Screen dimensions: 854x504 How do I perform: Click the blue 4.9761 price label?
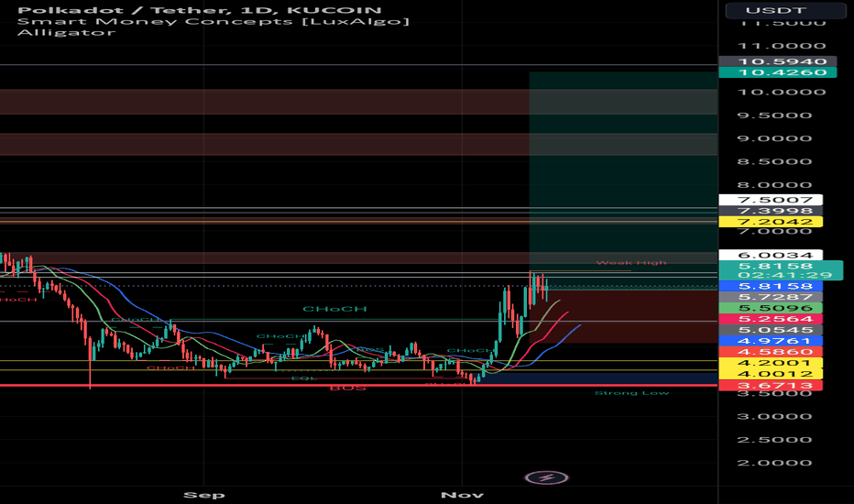coord(771,341)
